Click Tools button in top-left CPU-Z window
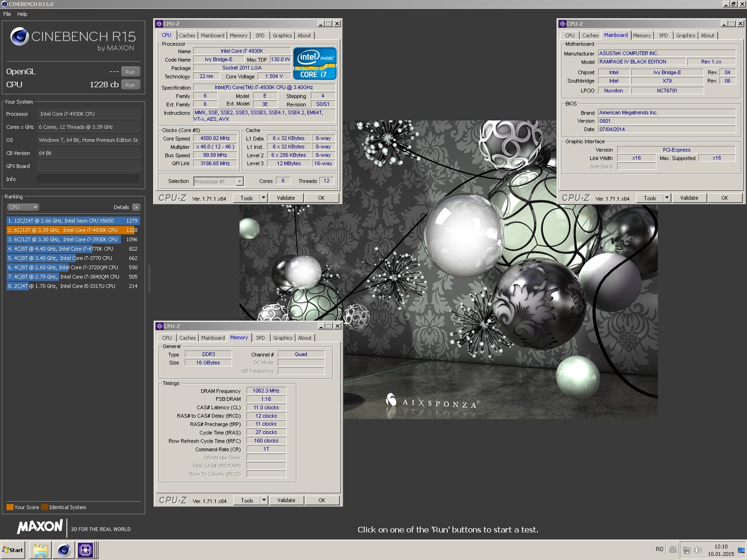 click(x=247, y=198)
